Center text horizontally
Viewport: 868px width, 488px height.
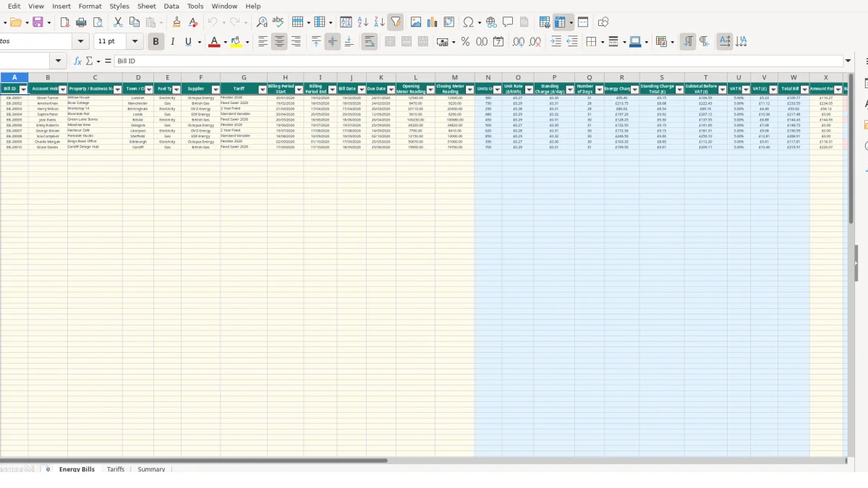(279, 42)
